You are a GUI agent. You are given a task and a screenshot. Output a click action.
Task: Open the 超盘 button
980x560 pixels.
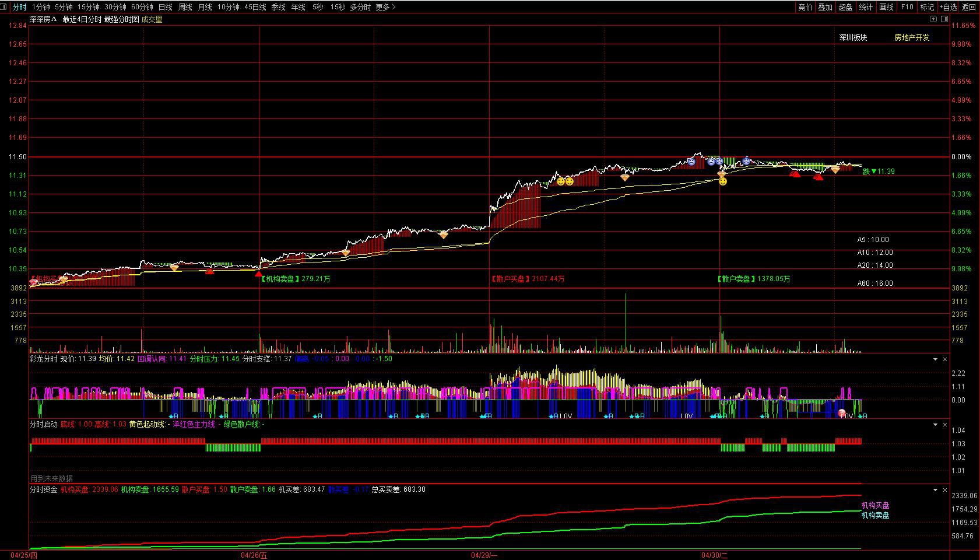coord(845,7)
